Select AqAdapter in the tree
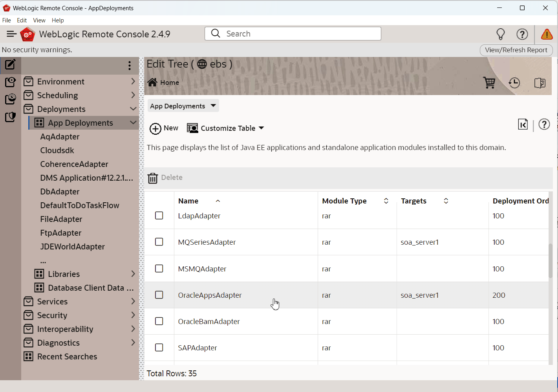558x392 pixels. (x=60, y=137)
